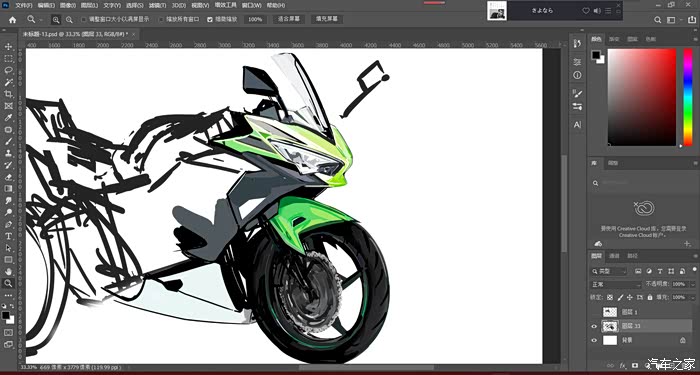
Task: Open the blend mode dropdown
Action: 616,284
